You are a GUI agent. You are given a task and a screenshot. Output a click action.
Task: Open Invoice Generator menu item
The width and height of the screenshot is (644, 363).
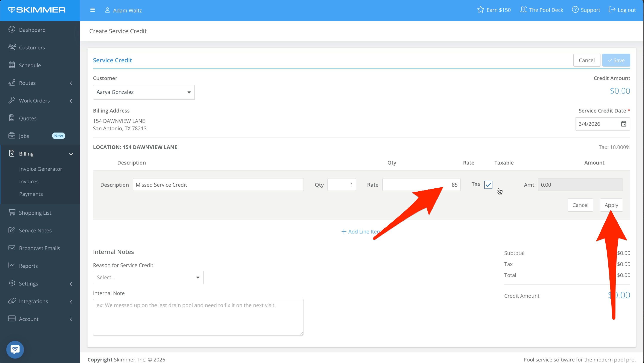click(41, 169)
